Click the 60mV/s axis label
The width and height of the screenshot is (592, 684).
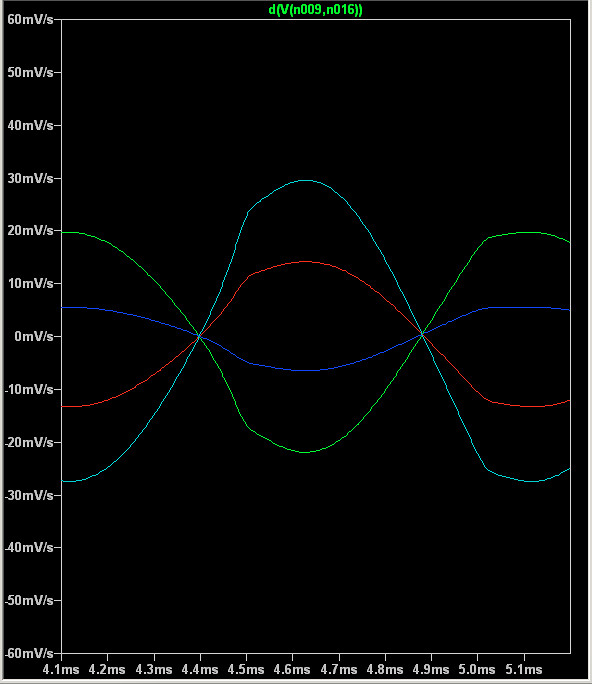[x=30, y=20]
